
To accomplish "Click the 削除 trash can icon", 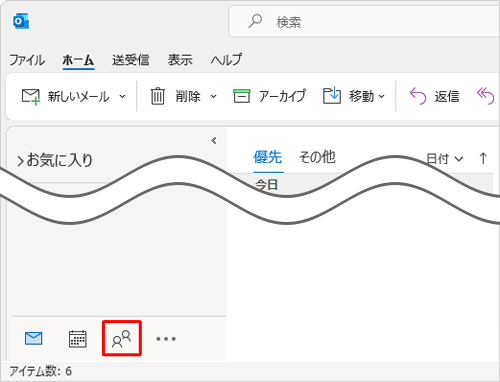I will point(158,96).
